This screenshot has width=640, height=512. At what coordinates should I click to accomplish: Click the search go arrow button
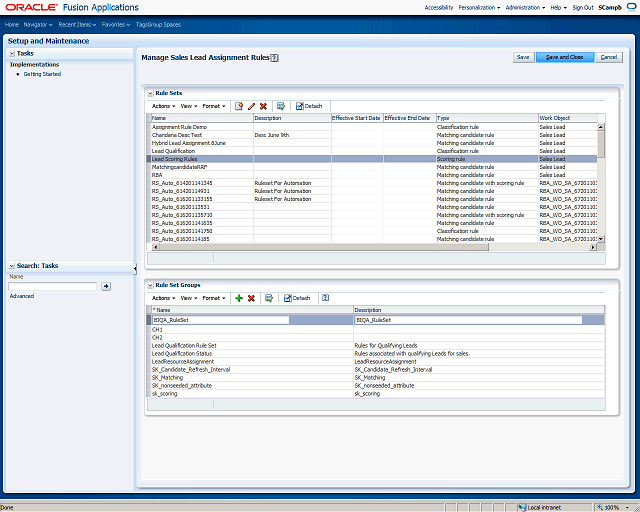(106, 286)
